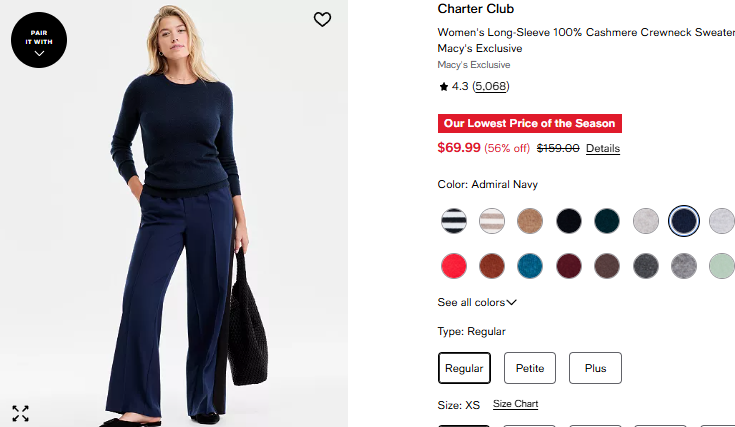
Task: Click the rating star icon
Action: 443,86
